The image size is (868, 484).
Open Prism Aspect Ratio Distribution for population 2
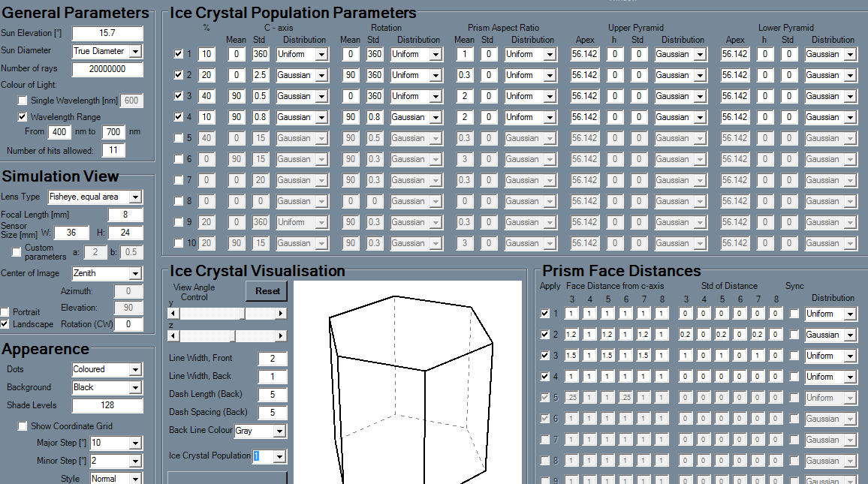tap(550, 75)
